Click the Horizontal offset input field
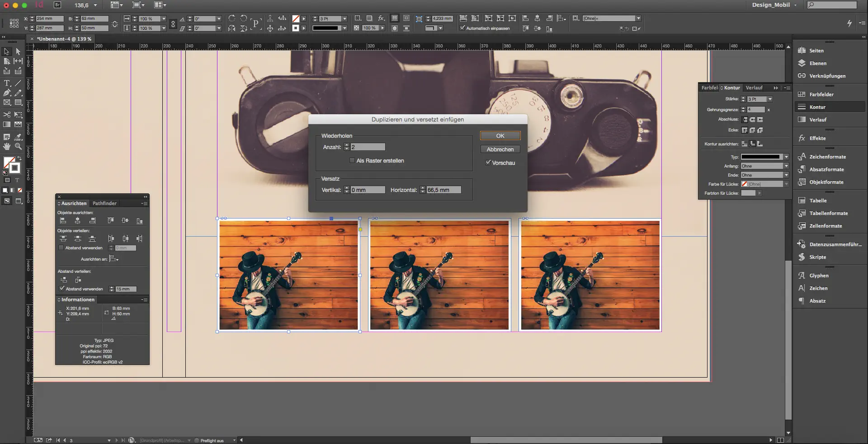This screenshot has height=444, width=868. click(443, 190)
